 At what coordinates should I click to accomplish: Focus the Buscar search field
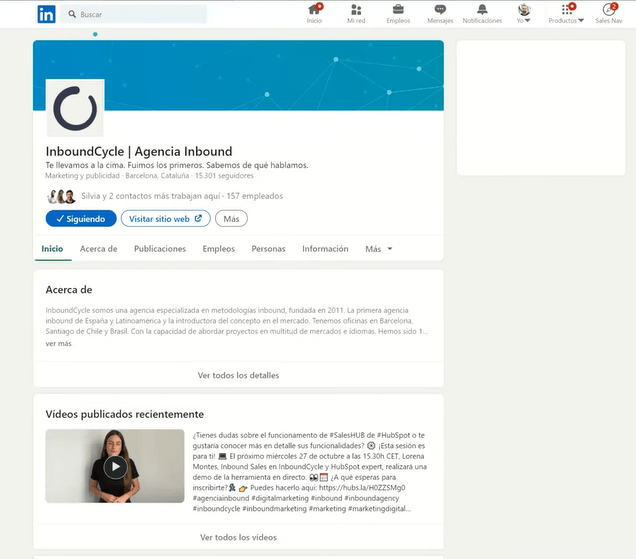pos(133,14)
